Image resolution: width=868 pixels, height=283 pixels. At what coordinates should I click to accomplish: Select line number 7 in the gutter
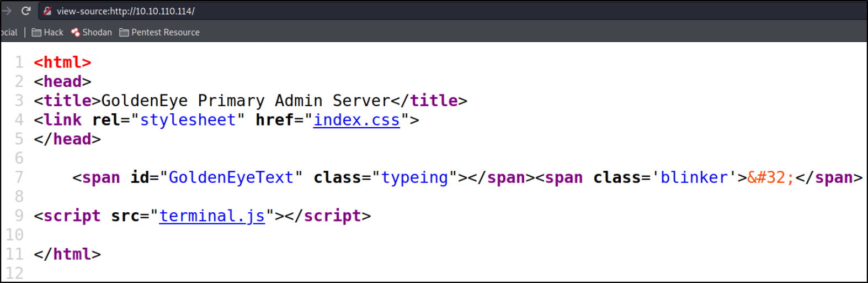point(19,177)
